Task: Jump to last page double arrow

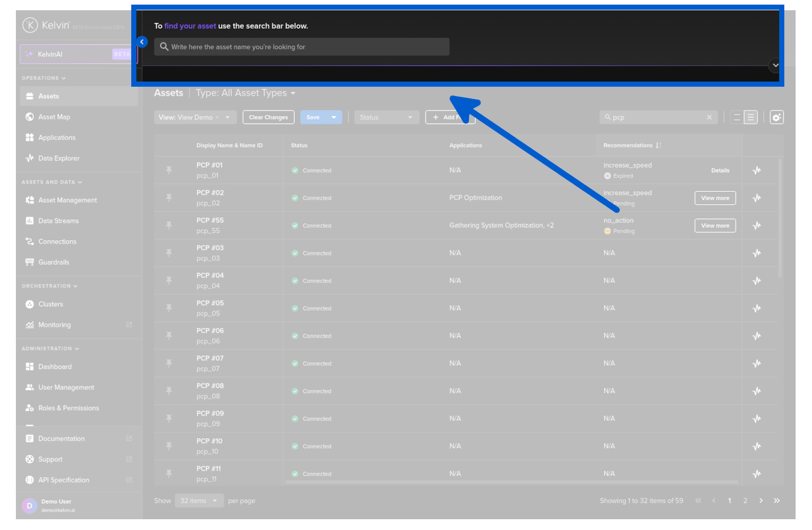Action: click(x=777, y=501)
